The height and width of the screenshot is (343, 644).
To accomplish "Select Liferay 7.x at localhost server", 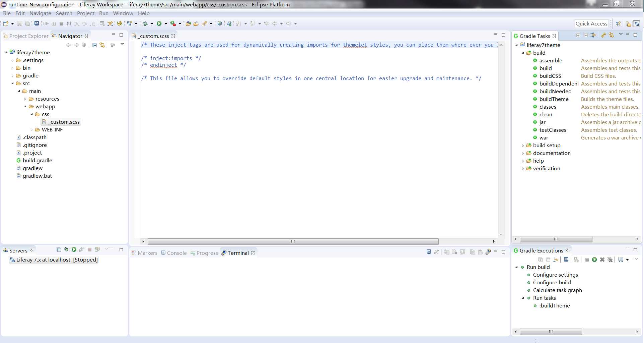I will pyautogui.click(x=54, y=260).
